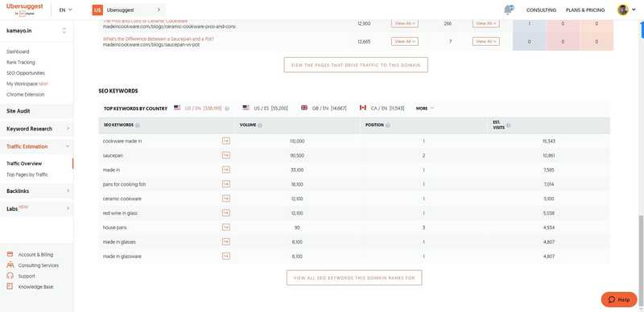Click the Volume column info icon
The image size is (644, 312).
point(260,125)
